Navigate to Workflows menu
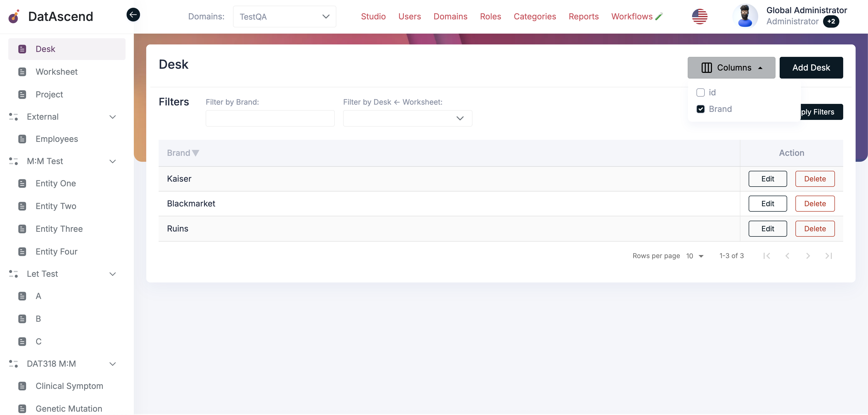This screenshot has width=868, height=415. [x=632, y=17]
